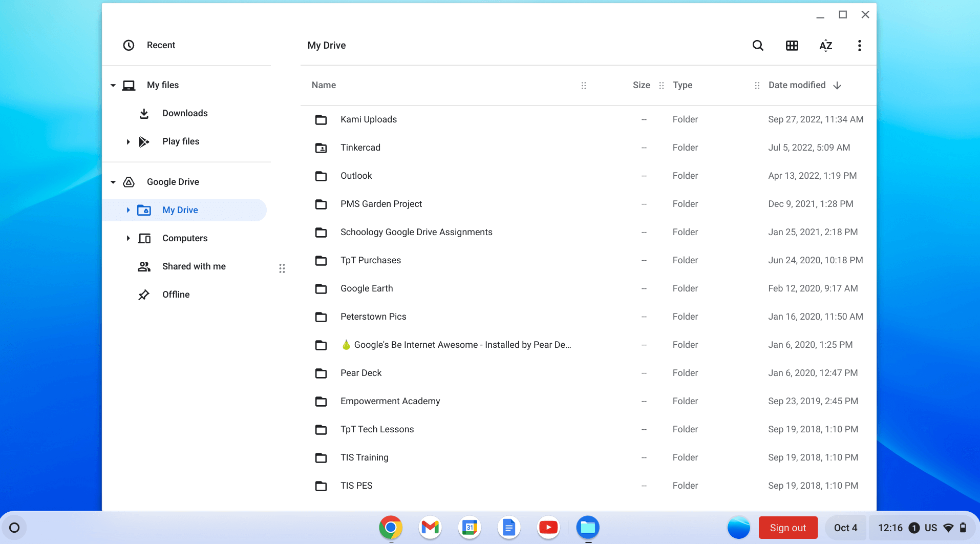
Task: Expand the Computers tree node
Action: pyautogui.click(x=128, y=238)
